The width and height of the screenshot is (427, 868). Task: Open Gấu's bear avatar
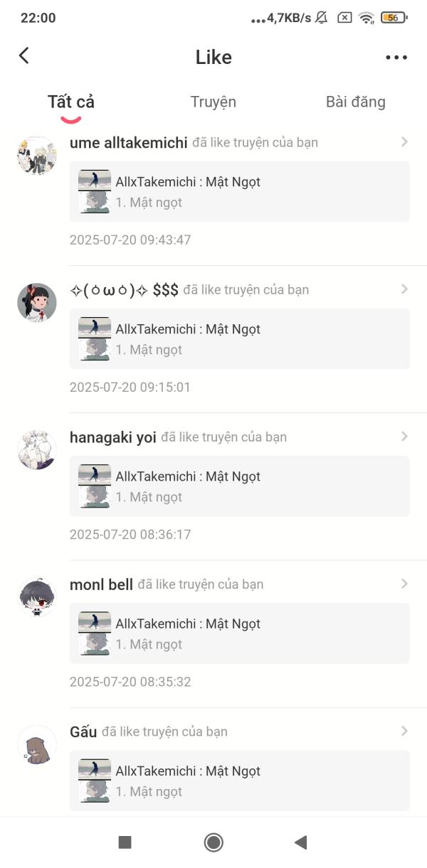(x=36, y=744)
